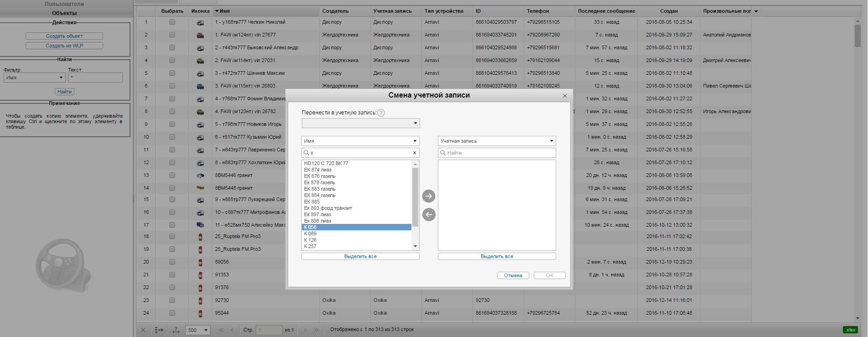868x337 pixels.
Task: Click the right arrow to move selected objects
Action: point(428,196)
